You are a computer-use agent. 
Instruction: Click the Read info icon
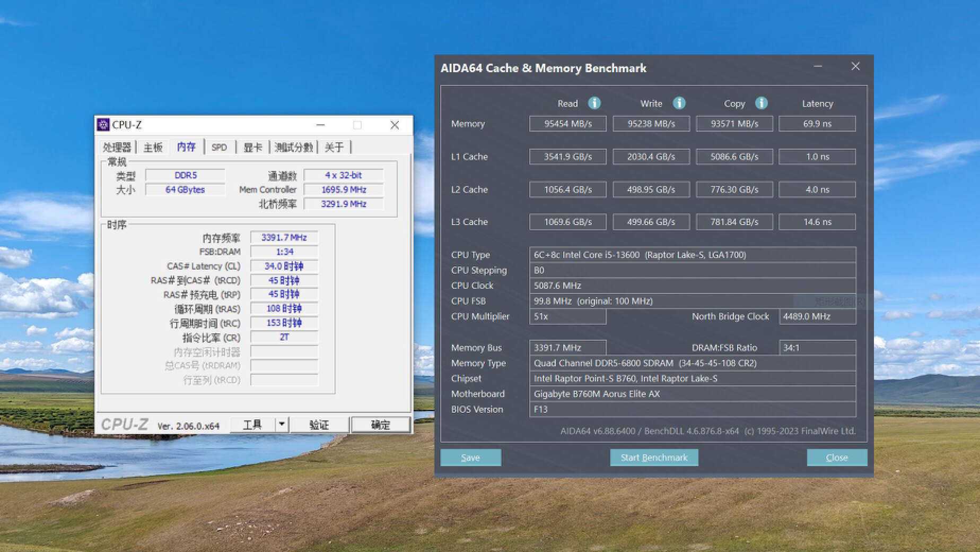[594, 103]
